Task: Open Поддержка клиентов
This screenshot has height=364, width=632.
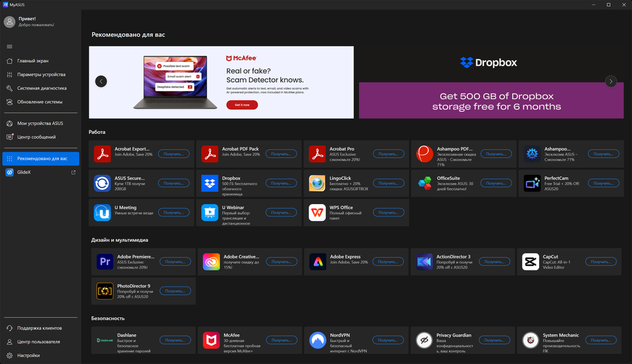Action: [41, 328]
